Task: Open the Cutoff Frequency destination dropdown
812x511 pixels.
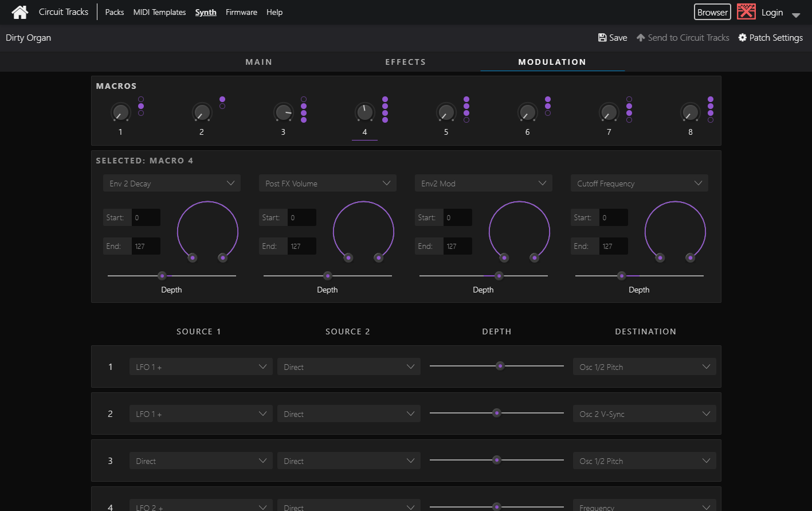Action: pos(639,182)
